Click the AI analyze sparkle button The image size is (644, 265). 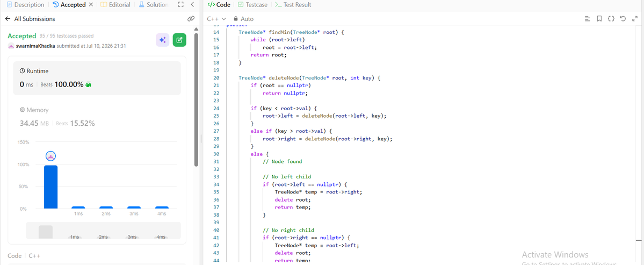[163, 40]
